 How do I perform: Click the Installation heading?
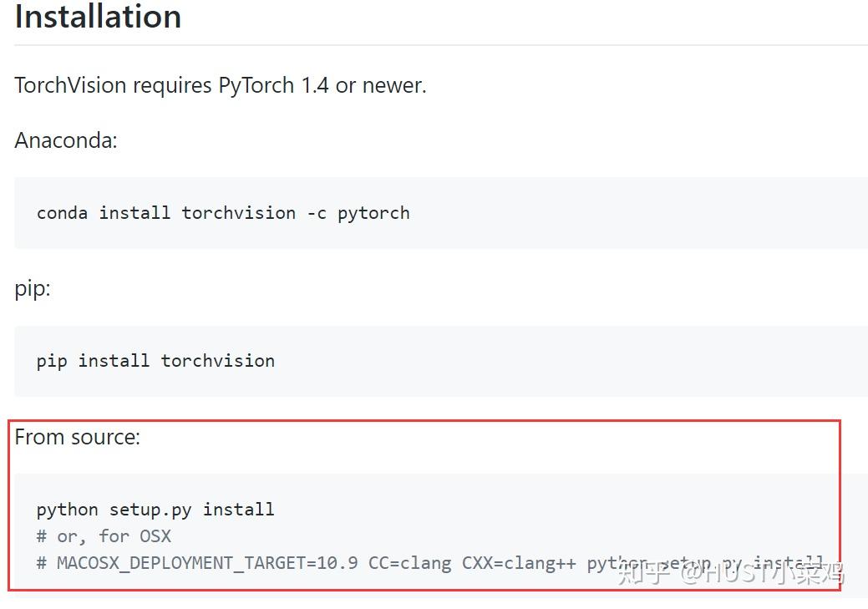click(x=96, y=17)
